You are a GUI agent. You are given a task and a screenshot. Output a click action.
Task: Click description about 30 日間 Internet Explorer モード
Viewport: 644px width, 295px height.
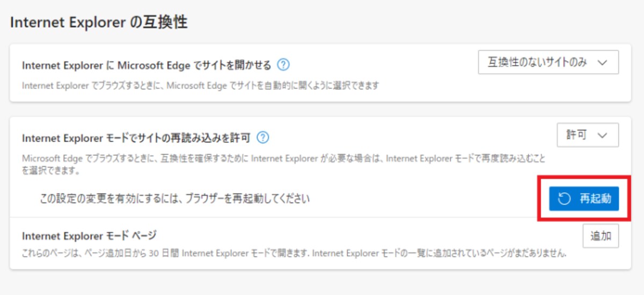(x=295, y=253)
